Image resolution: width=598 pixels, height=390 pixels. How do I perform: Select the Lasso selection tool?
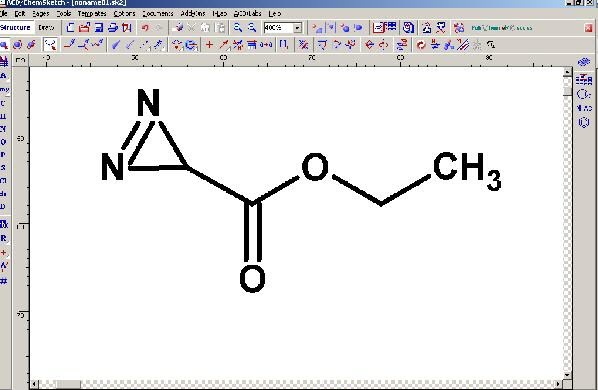(x=50, y=45)
